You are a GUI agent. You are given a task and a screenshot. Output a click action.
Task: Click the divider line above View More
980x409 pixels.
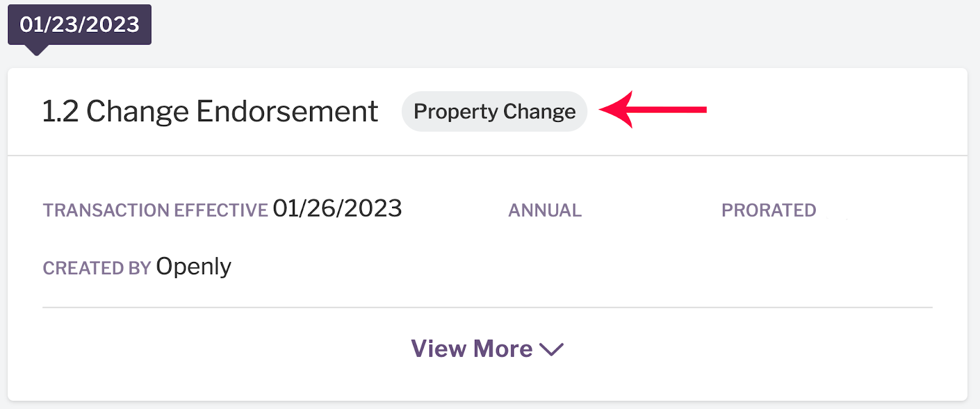coord(488,307)
